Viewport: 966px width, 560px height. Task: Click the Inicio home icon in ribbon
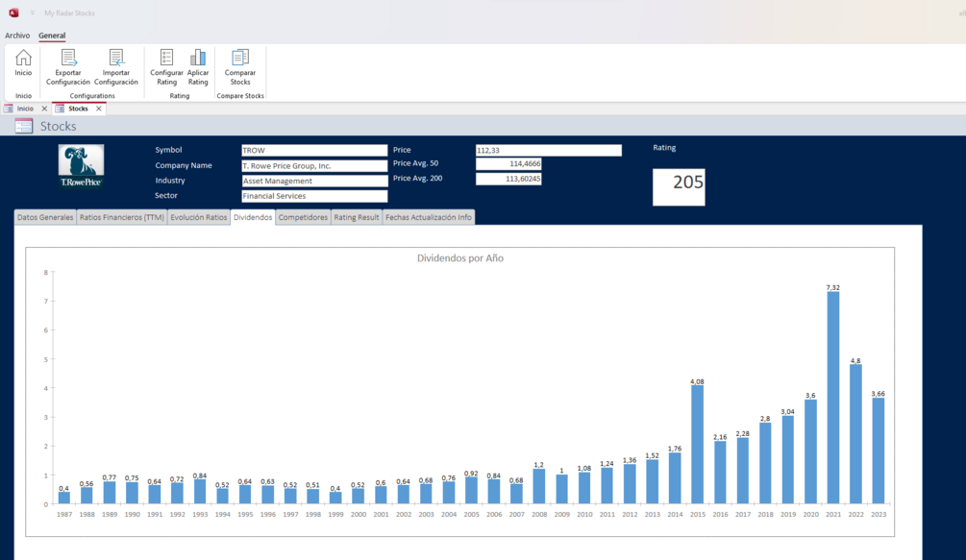pyautogui.click(x=23, y=62)
